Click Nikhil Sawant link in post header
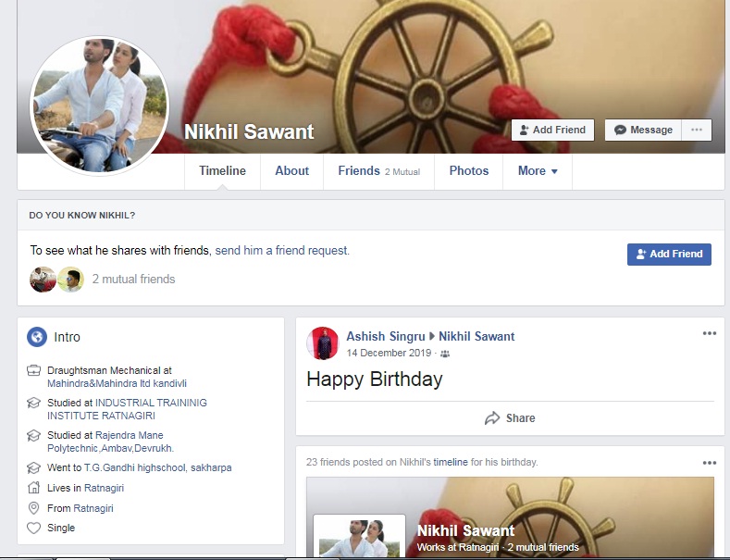730x560 pixels. tap(476, 336)
